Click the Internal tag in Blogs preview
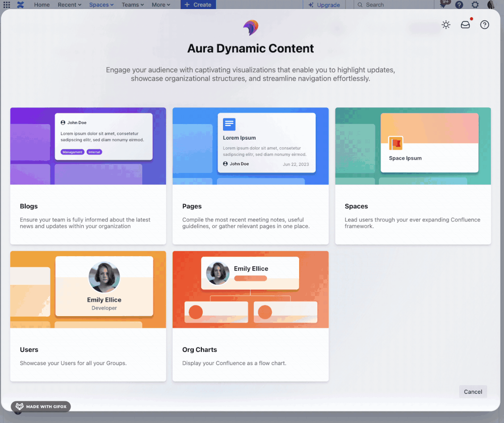Screen dimensions: 504x423 pos(94,152)
